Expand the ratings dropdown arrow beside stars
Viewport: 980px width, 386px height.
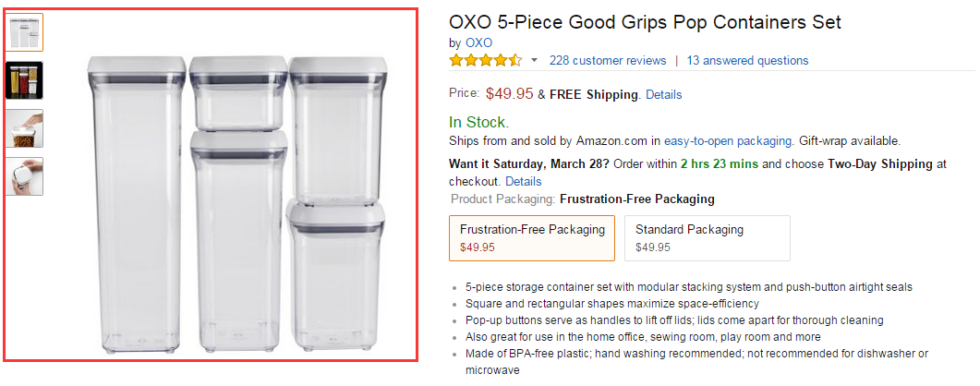pyautogui.click(x=534, y=61)
